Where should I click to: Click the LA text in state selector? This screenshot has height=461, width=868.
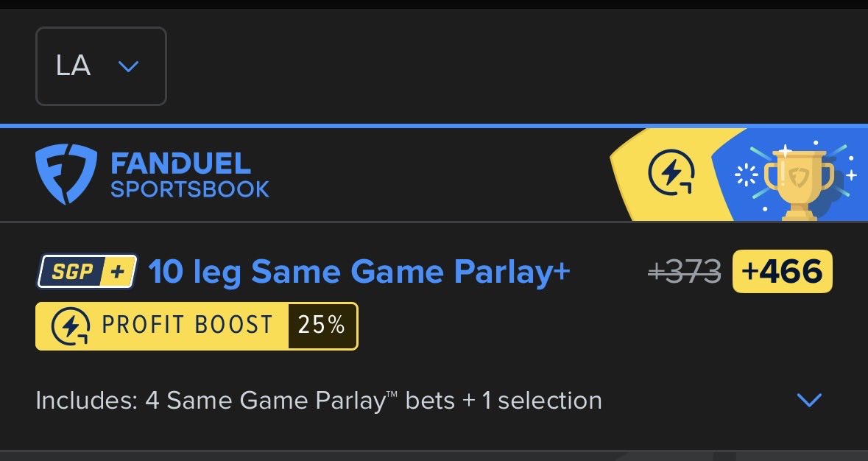coord(73,66)
